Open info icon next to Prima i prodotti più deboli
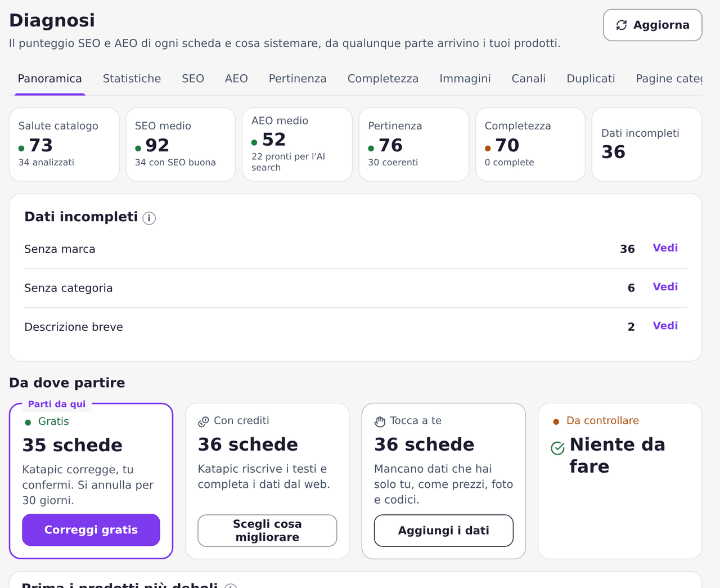This screenshot has height=588, width=720. 231,585
